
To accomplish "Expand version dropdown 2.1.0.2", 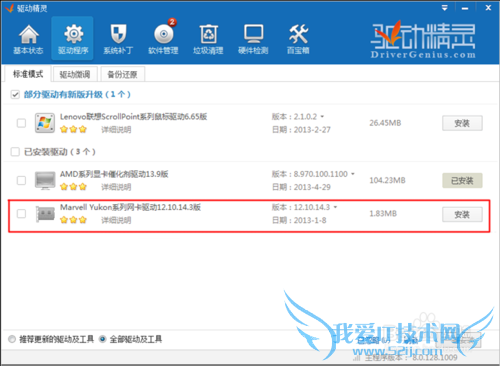I will tap(322, 116).
